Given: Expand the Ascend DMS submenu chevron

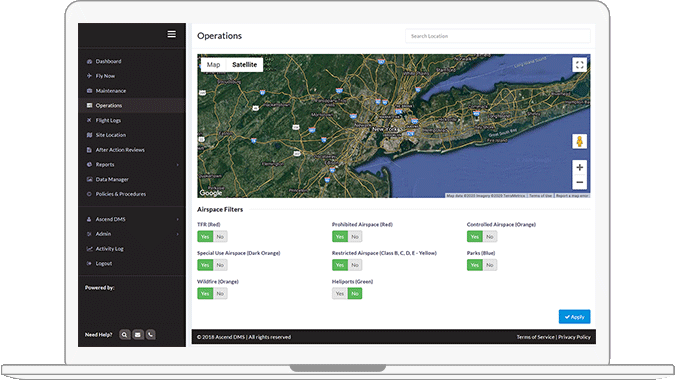Looking at the screenshot, I should click(x=177, y=219).
